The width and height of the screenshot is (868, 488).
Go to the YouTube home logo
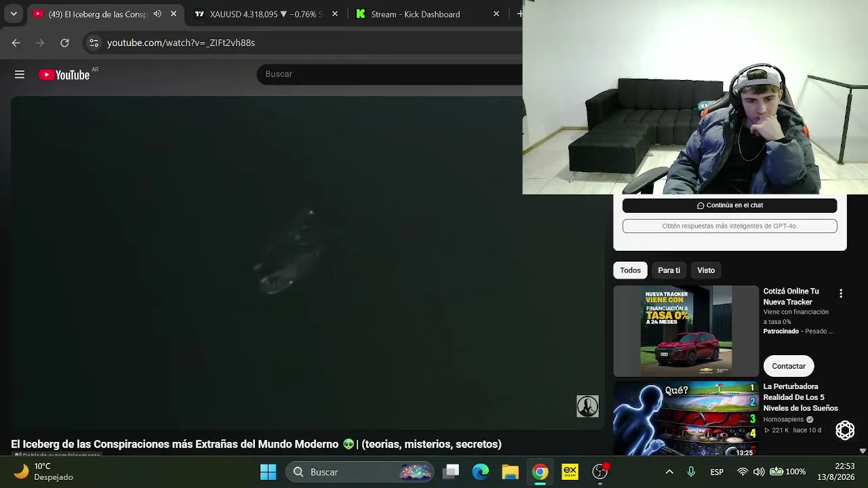coord(64,75)
